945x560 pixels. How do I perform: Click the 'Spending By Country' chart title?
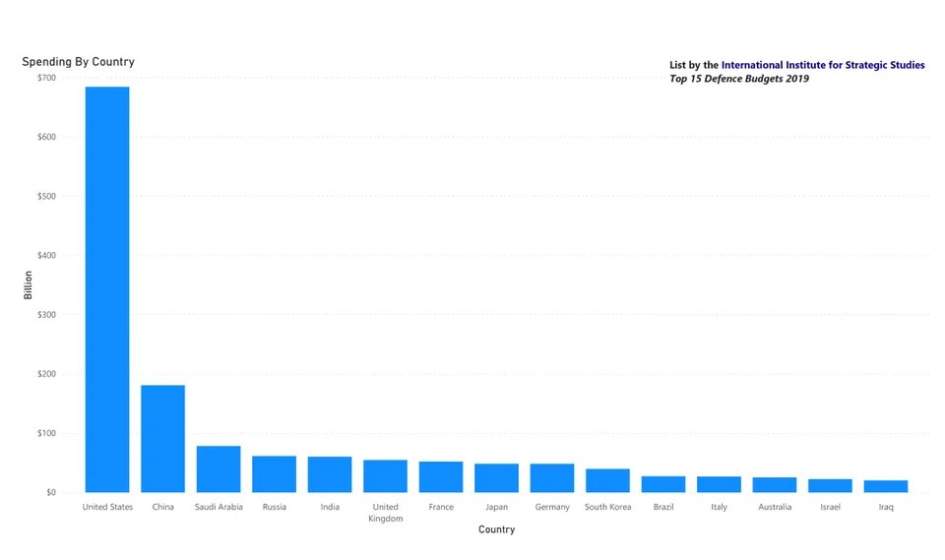tap(79, 61)
